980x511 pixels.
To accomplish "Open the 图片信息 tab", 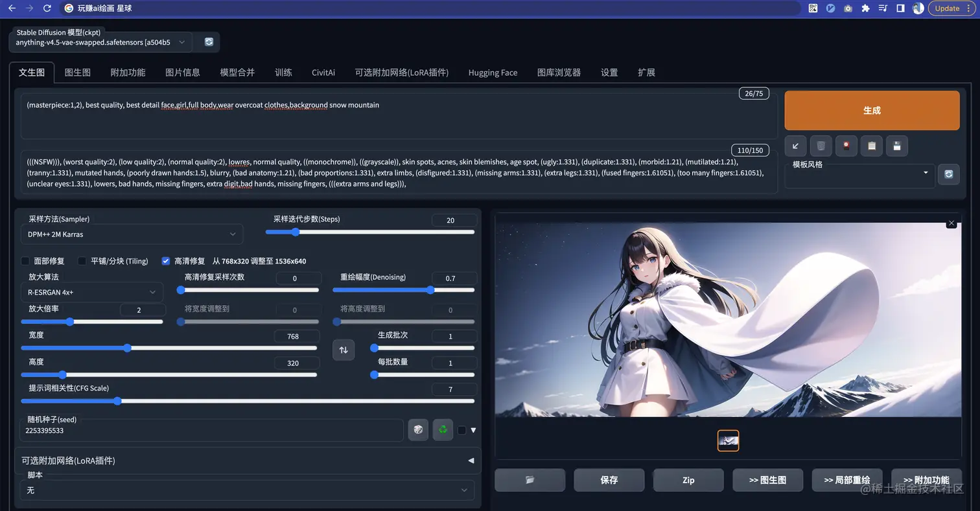I will (x=183, y=73).
